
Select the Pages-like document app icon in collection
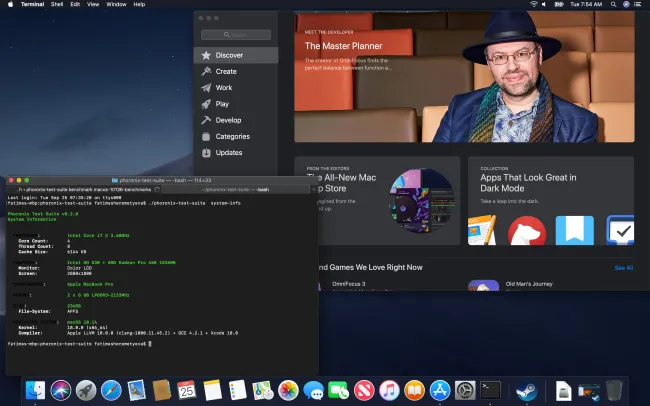(482, 230)
